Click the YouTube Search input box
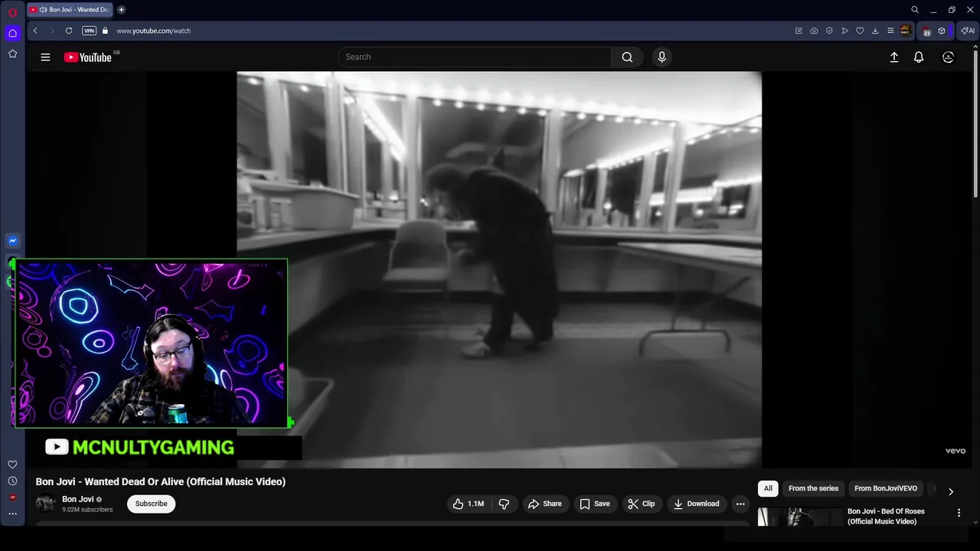 click(x=474, y=57)
